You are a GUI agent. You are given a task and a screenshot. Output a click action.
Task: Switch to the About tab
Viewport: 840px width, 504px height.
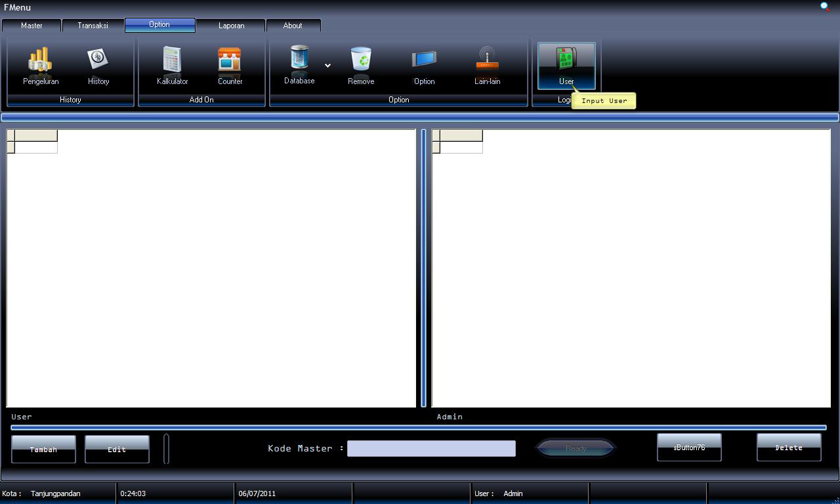293,26
